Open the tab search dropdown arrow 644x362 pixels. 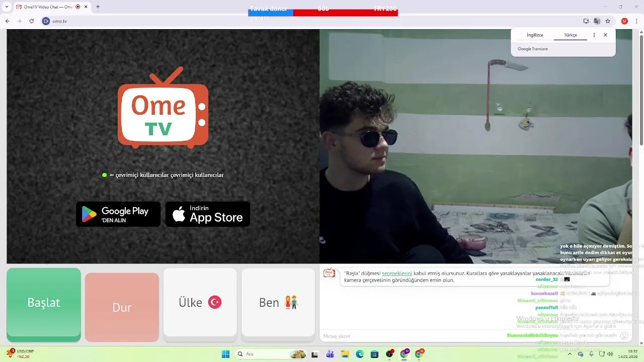(7, 7)
